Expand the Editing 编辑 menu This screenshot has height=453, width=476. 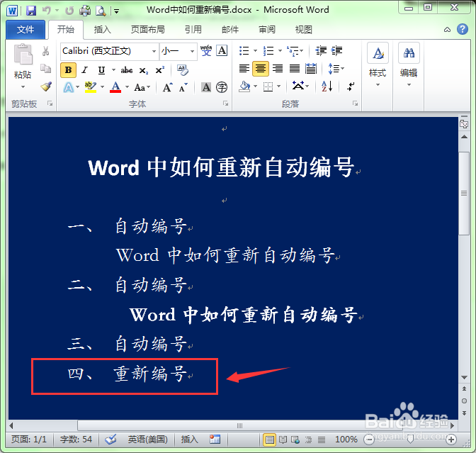(409, 65)
